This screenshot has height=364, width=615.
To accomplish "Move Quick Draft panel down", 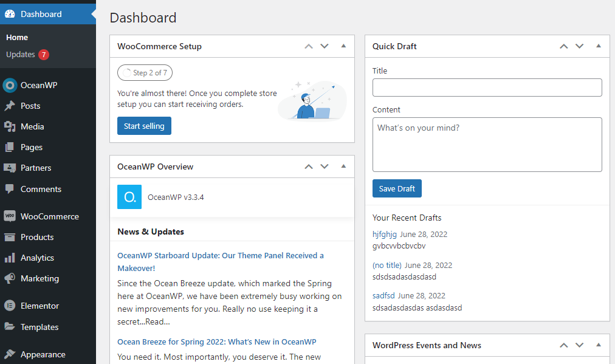I will pyautogui.click(x=580, y=46).
